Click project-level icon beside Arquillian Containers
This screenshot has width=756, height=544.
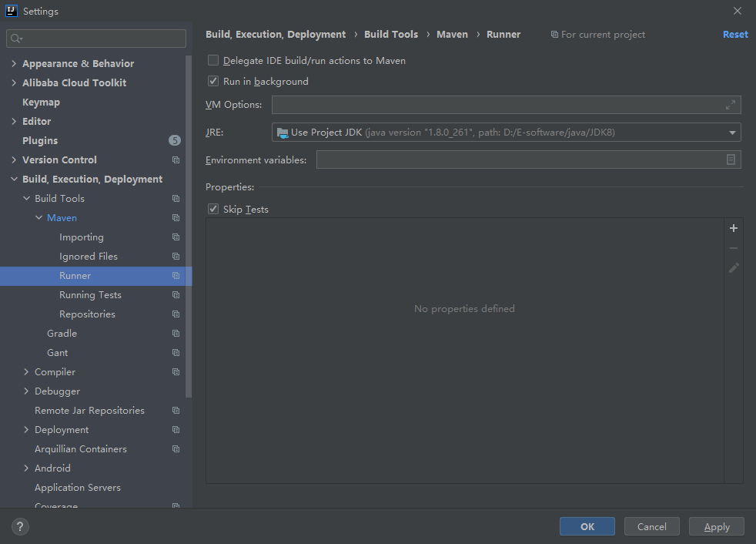tap(176, 449)
